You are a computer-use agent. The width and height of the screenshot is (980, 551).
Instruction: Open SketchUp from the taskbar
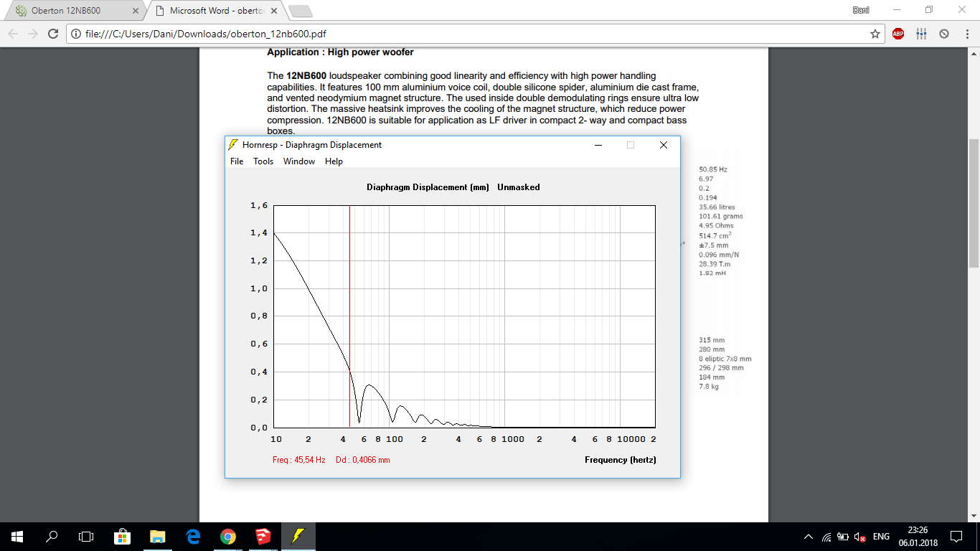point(263,537)
